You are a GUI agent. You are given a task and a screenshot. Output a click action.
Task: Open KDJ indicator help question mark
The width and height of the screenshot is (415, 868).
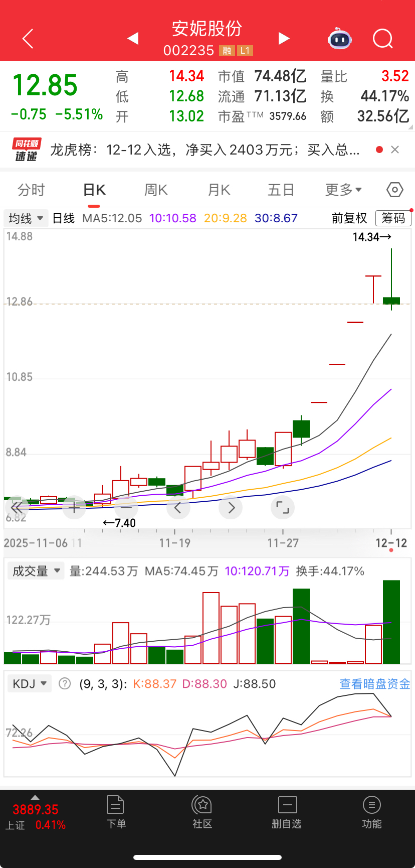[65, 683]
